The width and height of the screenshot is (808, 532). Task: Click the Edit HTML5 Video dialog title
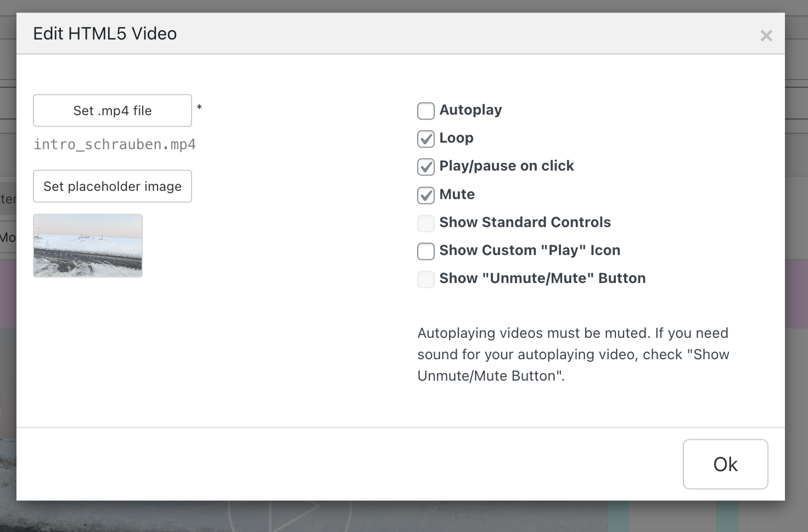(x=105, y=33)
